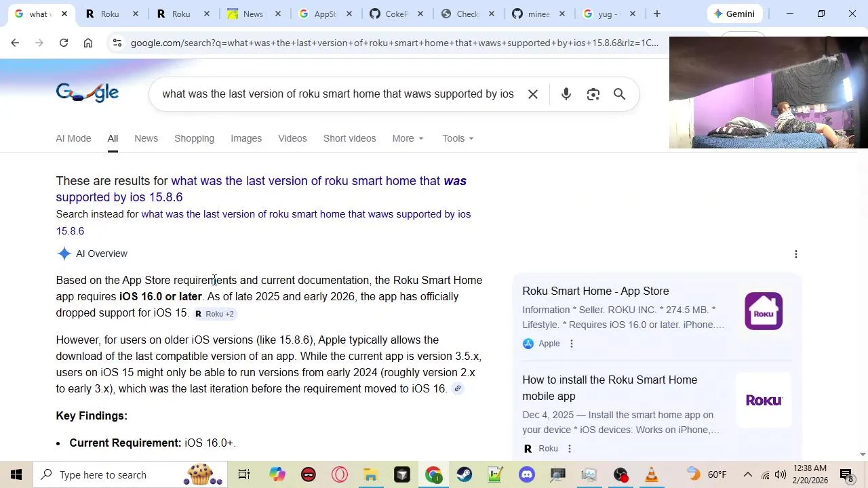This screenshot has height=488, width=868.
Task: Open the 60°F weather widget
Action: click(x=707, y=474)
